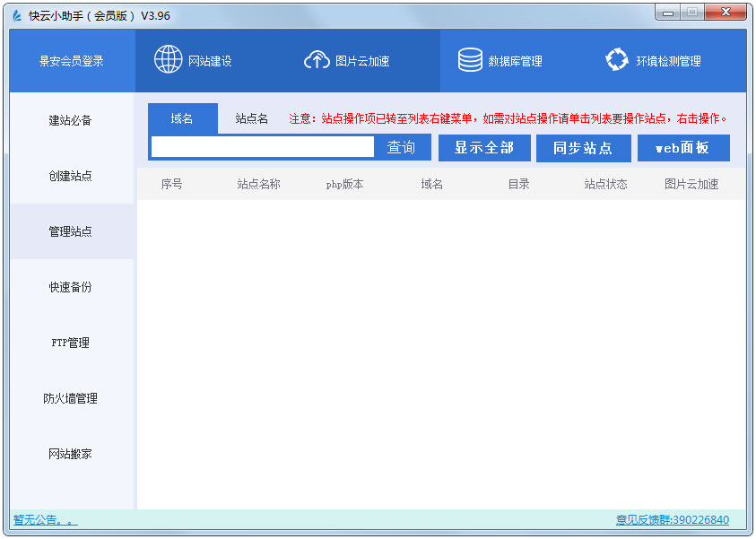Open 景安会员登录 login section

72,61
